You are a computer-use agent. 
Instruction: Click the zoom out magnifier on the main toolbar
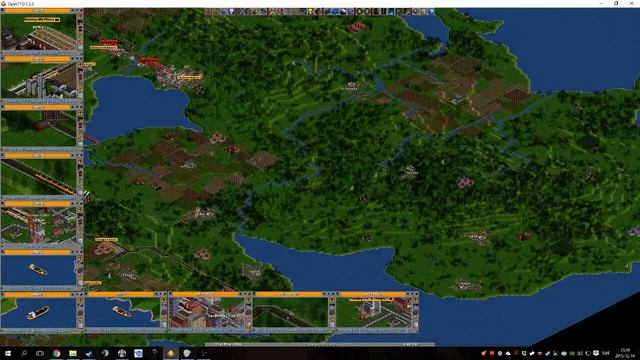[x=367, y=11]
